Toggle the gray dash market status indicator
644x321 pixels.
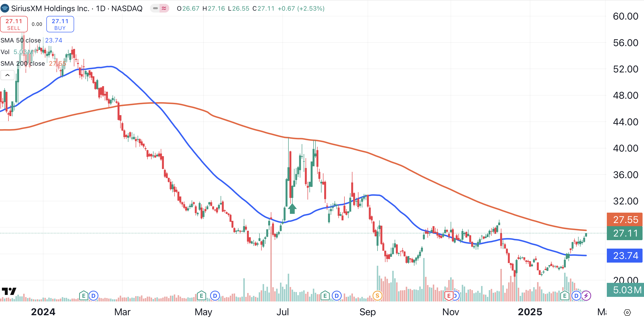pos(155,8)
